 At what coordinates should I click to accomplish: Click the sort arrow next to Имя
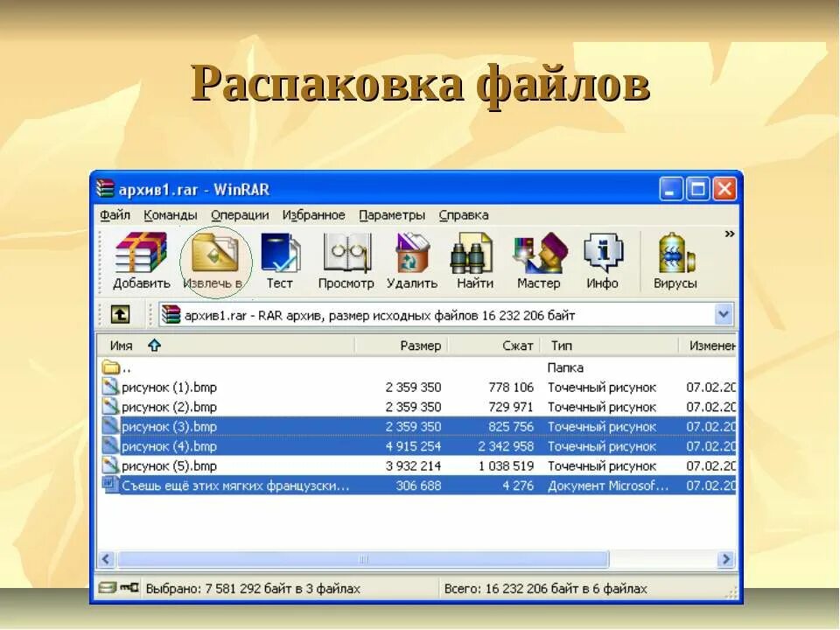[153, 345]
